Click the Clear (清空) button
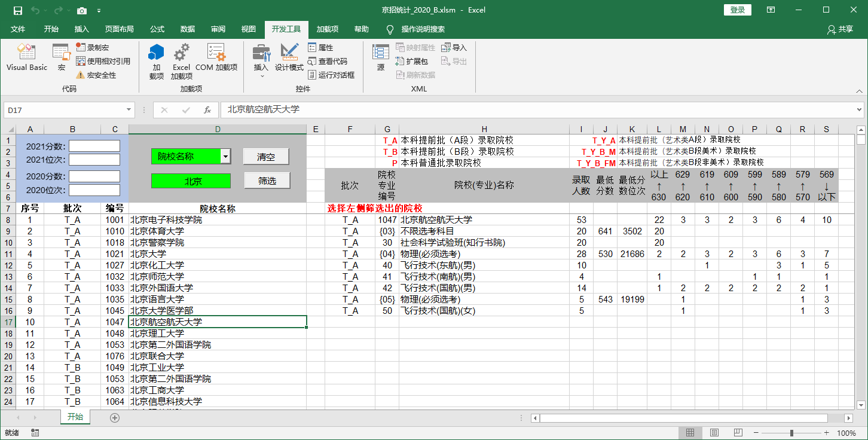The height and width of the screenshot is (440, 868). (266, 157)
